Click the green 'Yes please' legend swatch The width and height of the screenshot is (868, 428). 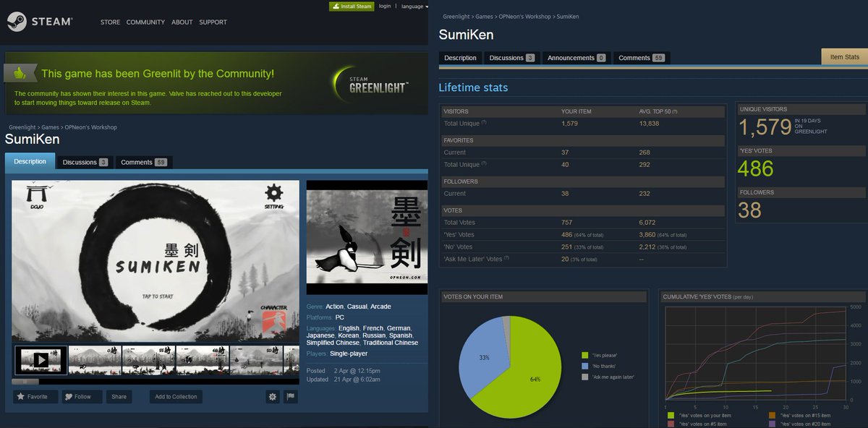(584, 355)
